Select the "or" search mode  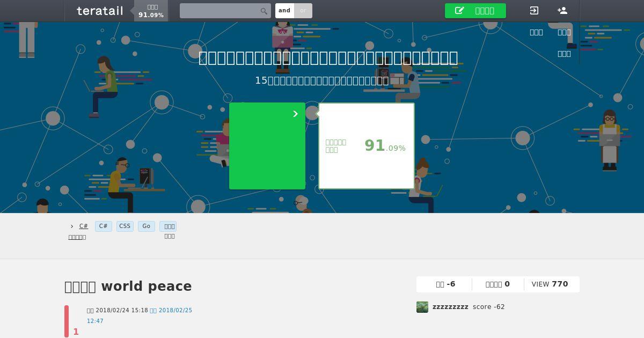(x=303, y=11)
